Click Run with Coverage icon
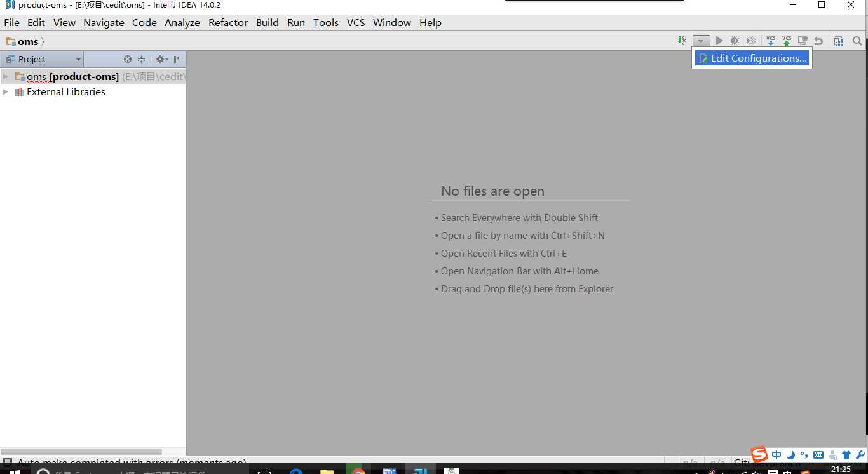Viewport: 868px width, 474px height. click(750, 41)
